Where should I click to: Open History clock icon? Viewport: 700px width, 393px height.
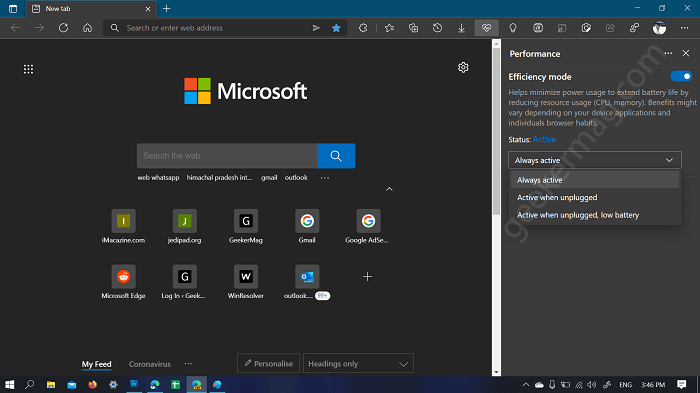coord(438,28)
